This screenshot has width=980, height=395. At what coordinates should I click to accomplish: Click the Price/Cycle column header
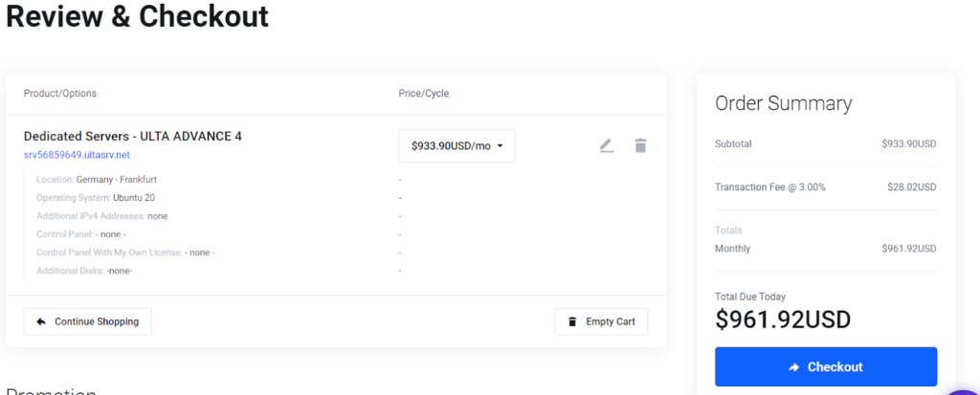(x=423, y=94)
